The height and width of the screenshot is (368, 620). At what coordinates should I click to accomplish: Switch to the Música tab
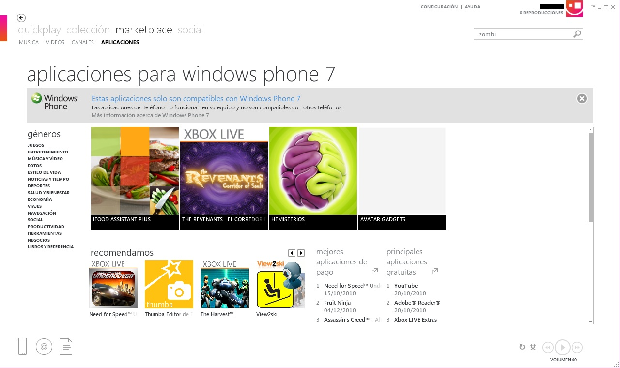pyautogui.click(x=28, y=42)
